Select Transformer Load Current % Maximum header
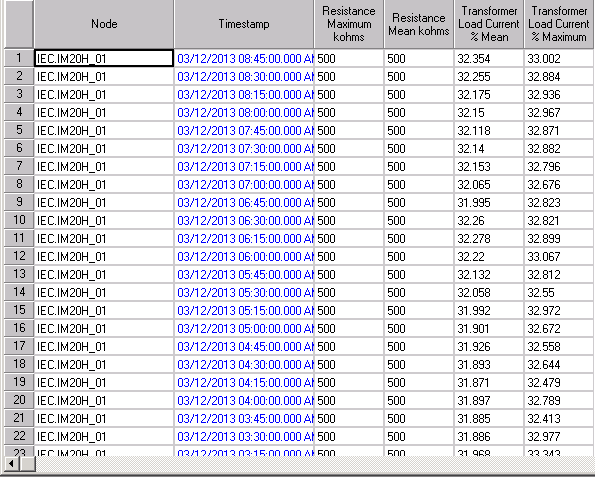The height and width of the screenshot is (477, 595). click(x=559, y=24)
